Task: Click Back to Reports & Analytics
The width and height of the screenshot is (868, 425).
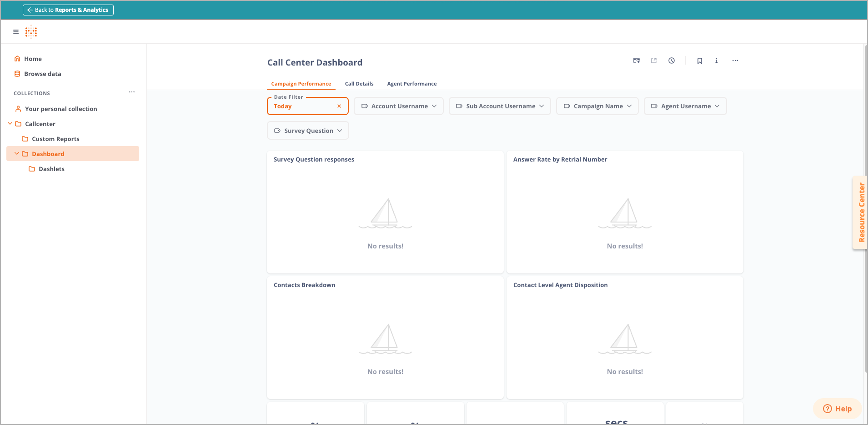Action: [68, 10]
